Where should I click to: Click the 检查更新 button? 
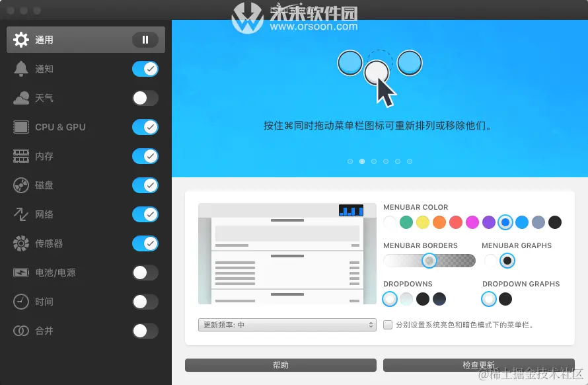coord(479,365)
